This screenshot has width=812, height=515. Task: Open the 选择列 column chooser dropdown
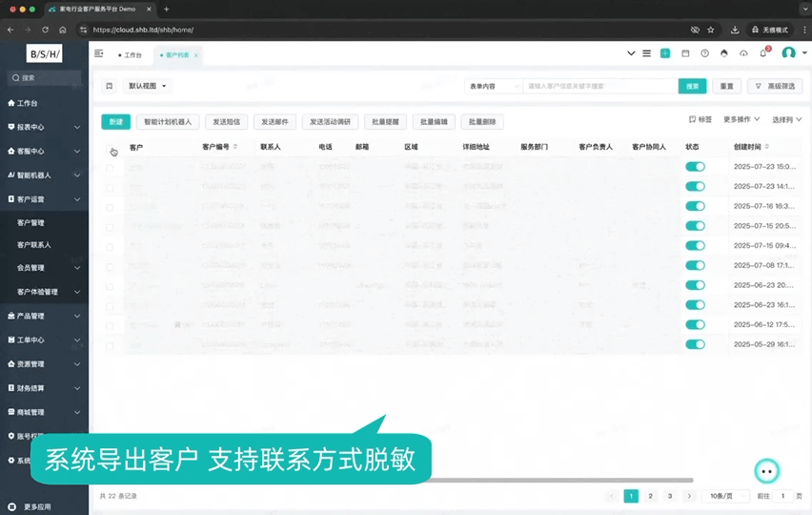(x=786, y=119)
